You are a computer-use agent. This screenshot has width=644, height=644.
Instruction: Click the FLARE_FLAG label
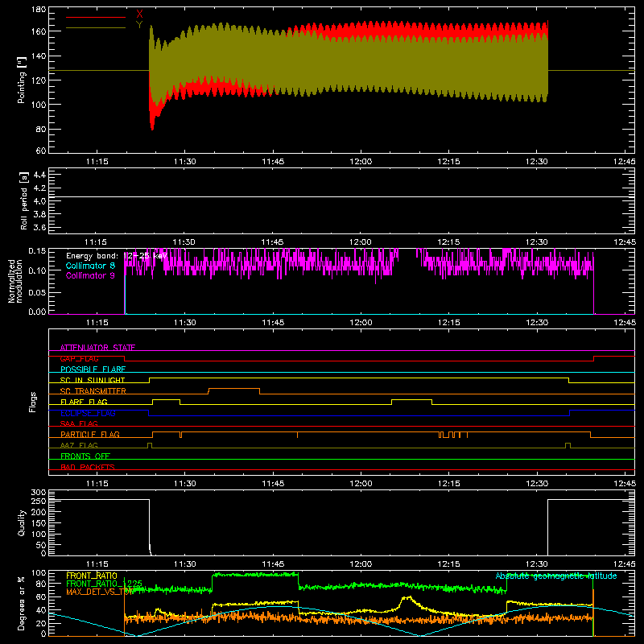pos(84,402)
